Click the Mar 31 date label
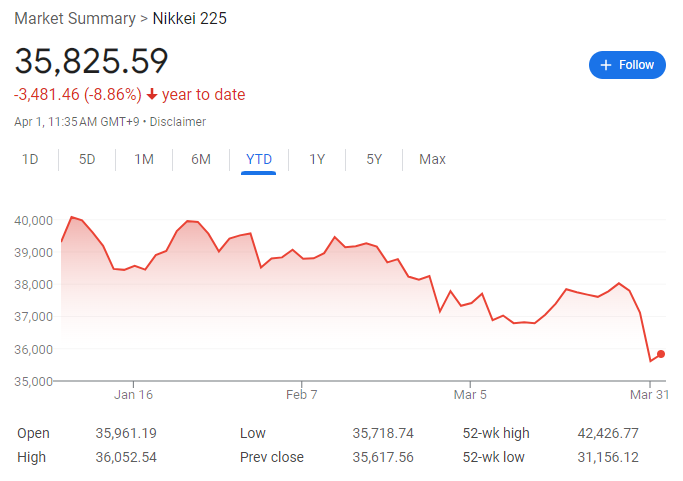 pos(649,395)
